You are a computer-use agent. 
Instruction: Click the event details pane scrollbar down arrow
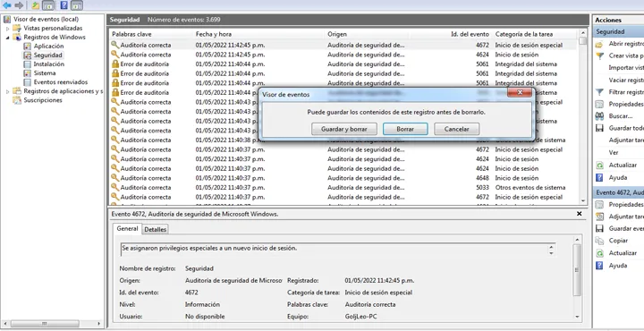tap(577, 317)
